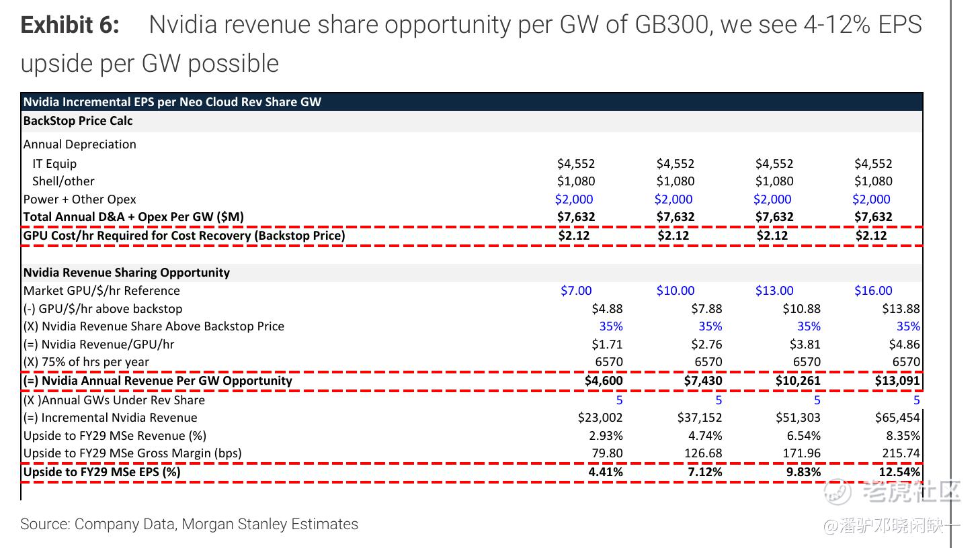Select the $7.00 market GPU price value

(x=576, y=291)
